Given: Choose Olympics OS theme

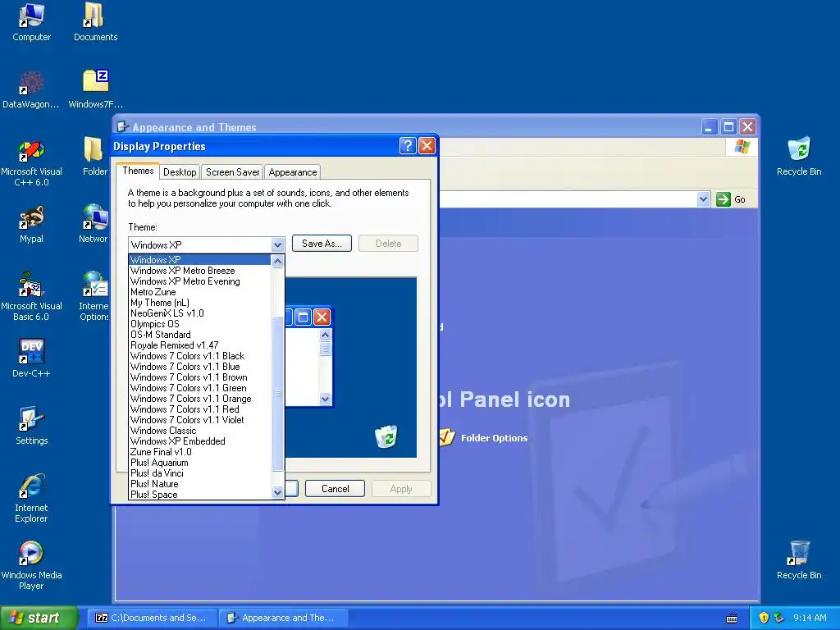Looking at the screenshot, I should click(x=200, y=324).
